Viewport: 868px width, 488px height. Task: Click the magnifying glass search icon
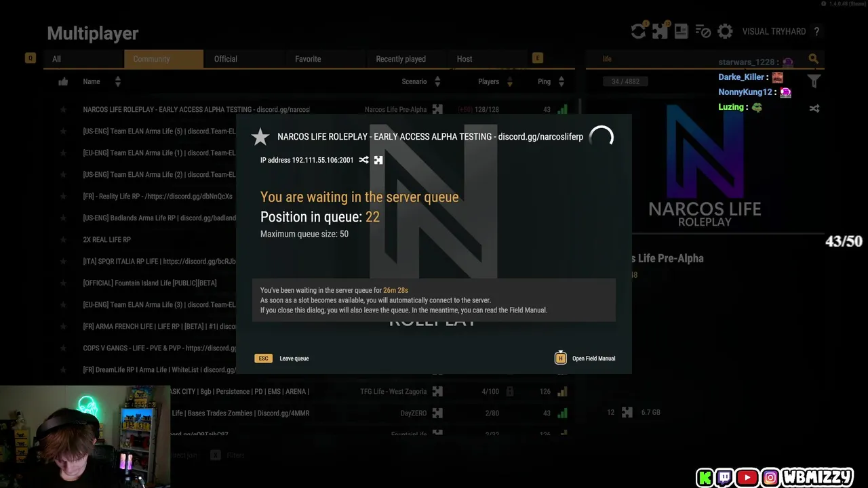point(814,59)
